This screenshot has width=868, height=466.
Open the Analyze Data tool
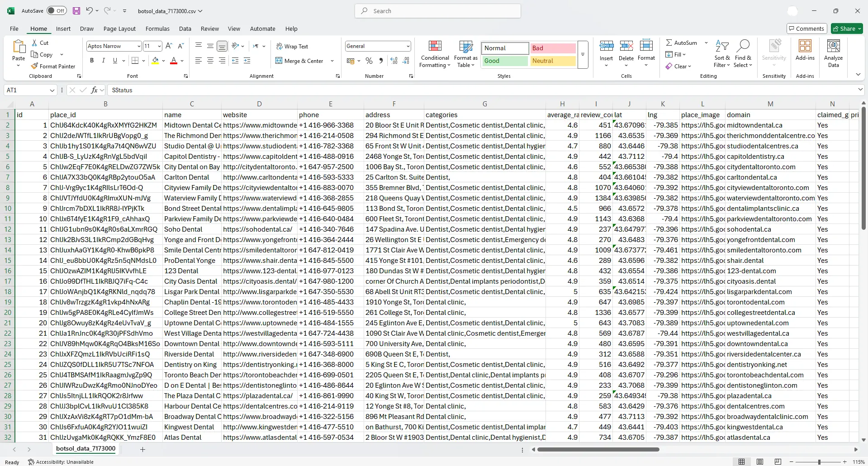[833, 47]
